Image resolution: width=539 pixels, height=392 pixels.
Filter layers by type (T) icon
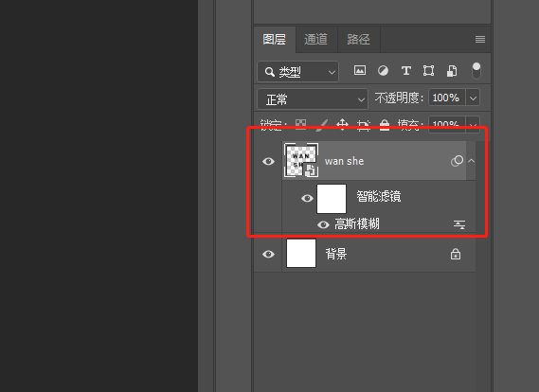point(406,71)
